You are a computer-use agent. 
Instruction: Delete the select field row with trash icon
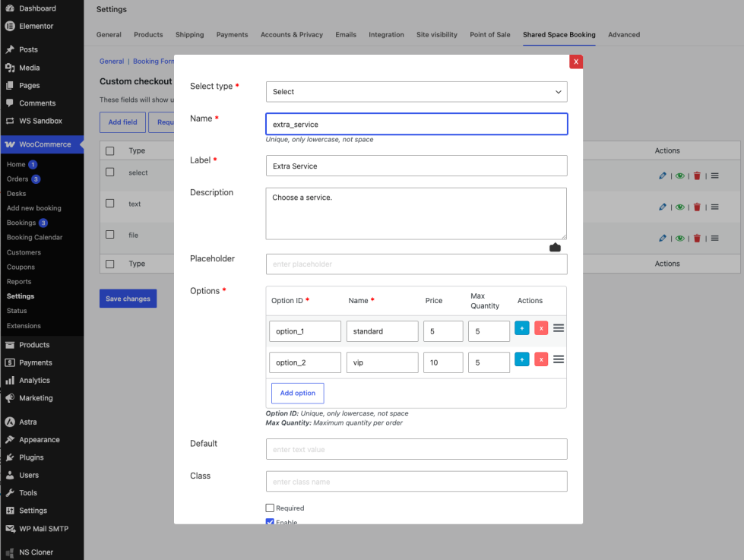(x=697, y=176)
